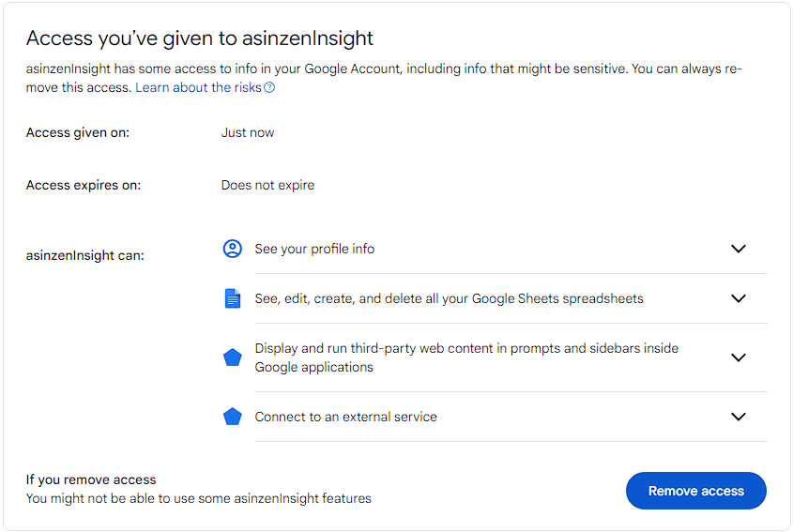Click the Does not expire value

tap(267, 185)
